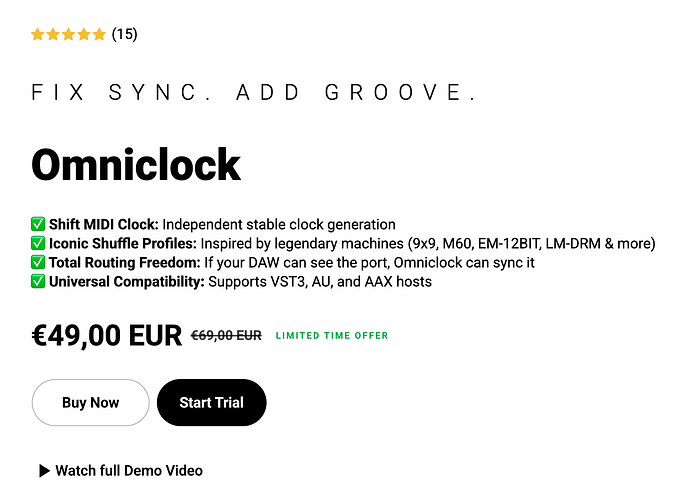Open the Watch full Demo Video link
This screenshot has width=690, height=495.
click(x=129, y=470)
